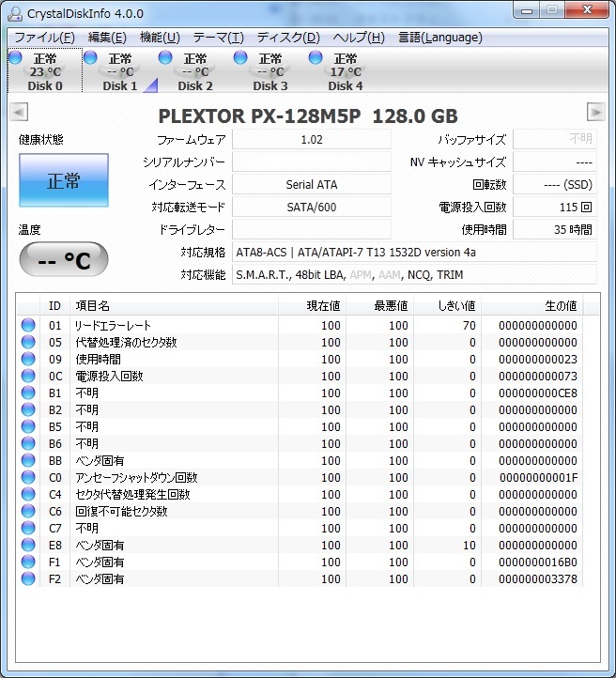Click the blue 正常 health status button

[64, 180]
